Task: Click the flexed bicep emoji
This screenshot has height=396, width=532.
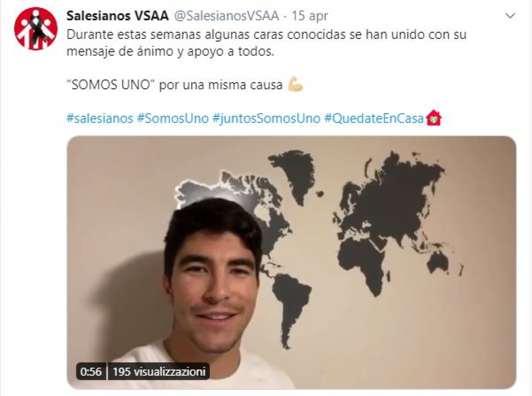Action: (295, 85)
